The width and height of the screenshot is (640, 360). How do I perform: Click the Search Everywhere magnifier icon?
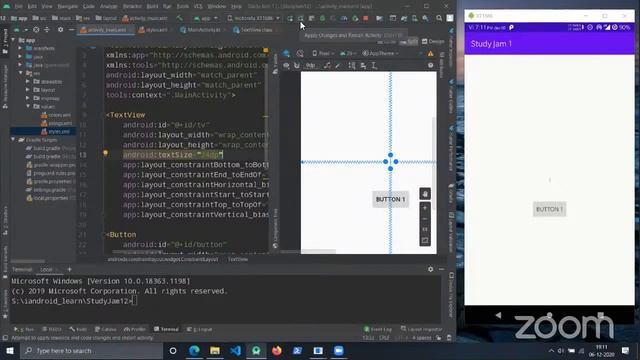click(439, 18)
